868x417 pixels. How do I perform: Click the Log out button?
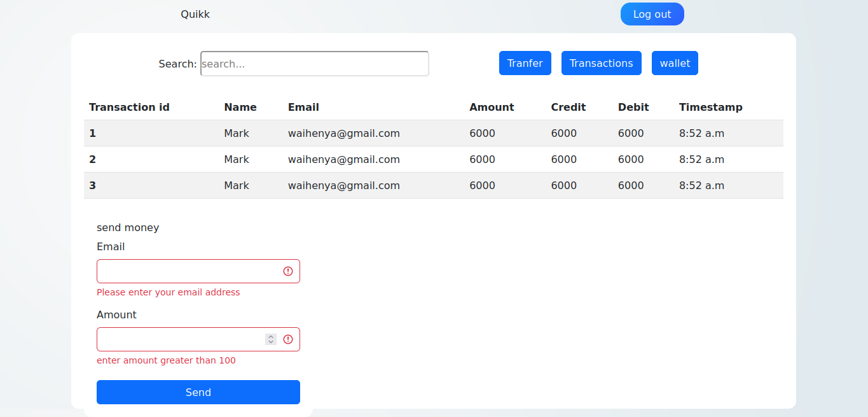(x=652, y=14)
